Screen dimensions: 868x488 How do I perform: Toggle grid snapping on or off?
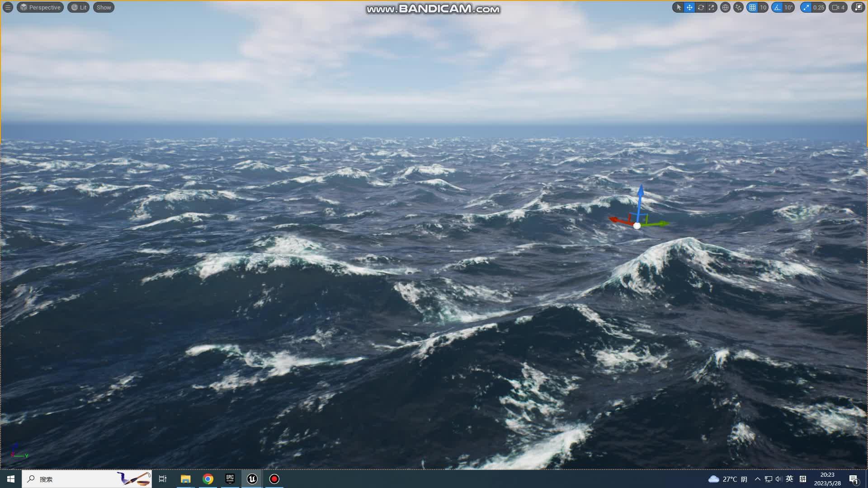coord(753,7)
